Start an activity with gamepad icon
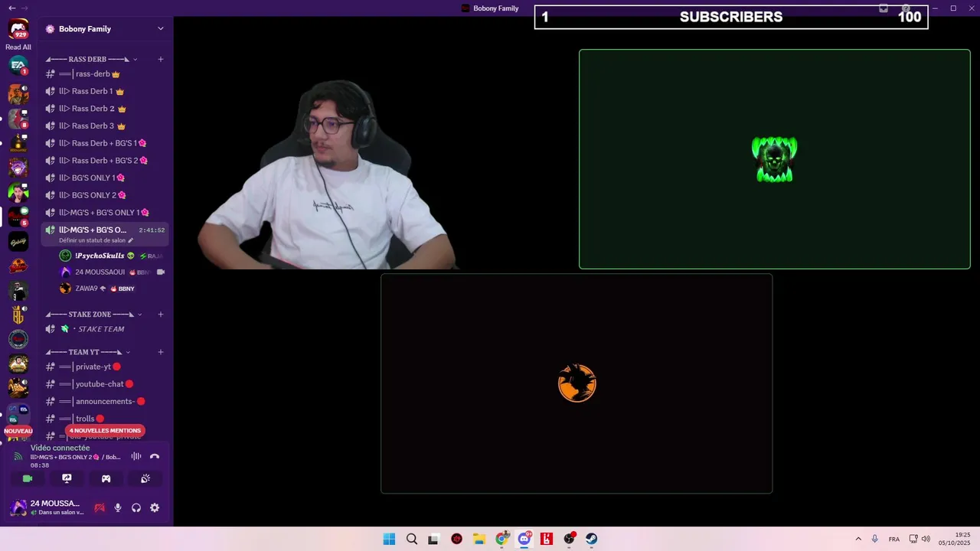The width and height of the screenshot is (980, 551). (x=106, y=478)
